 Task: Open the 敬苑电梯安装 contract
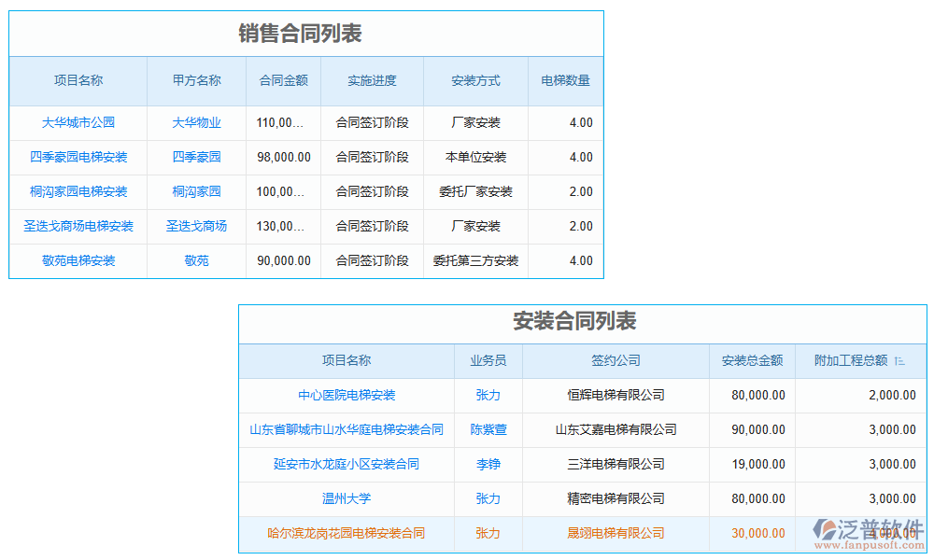(x=78, y=260)
